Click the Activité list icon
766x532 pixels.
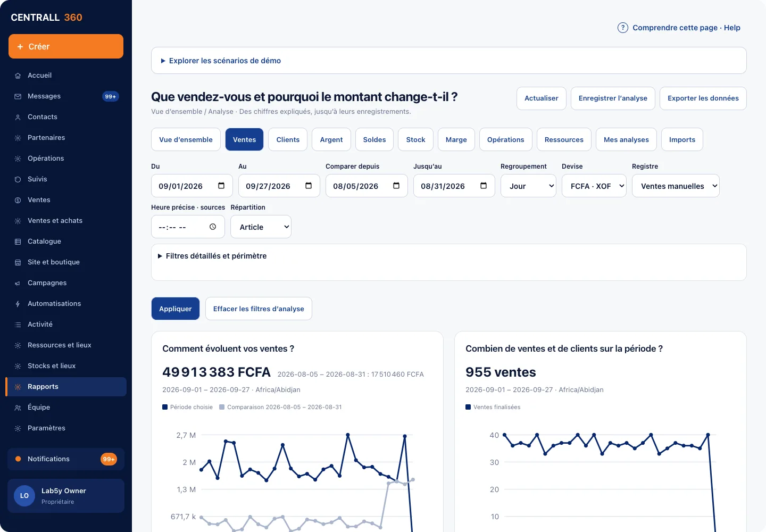point(18,325)
